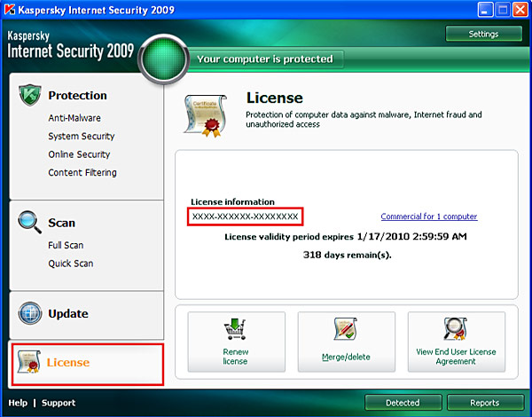This screenshot has width=532, height=417.
Task: Click the license expiry date text
Action: coord(346,237)
